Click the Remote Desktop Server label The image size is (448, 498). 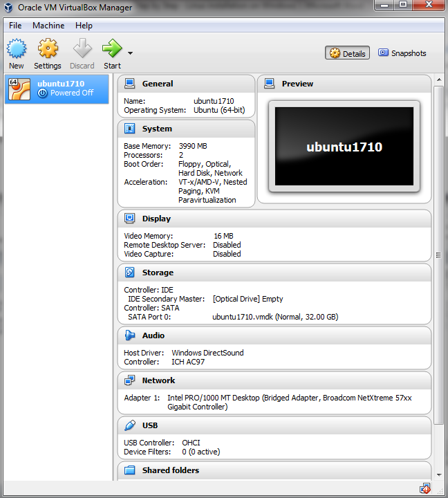tap(165, 245)
